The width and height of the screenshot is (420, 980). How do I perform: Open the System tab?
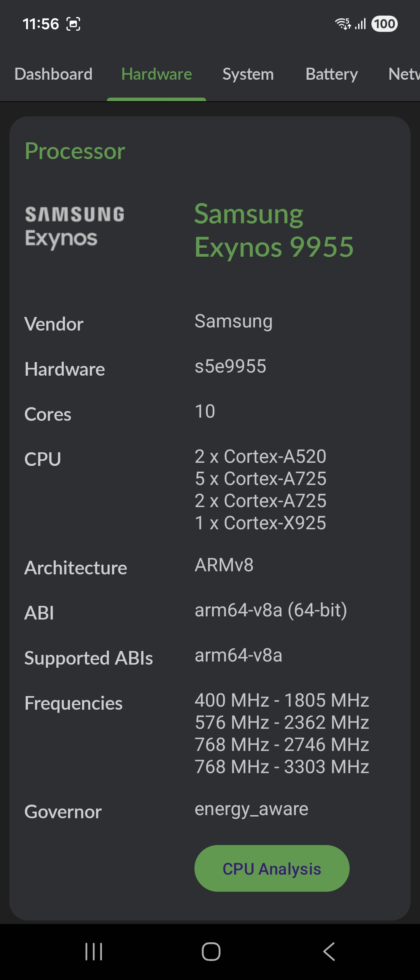tap(248, 74)
